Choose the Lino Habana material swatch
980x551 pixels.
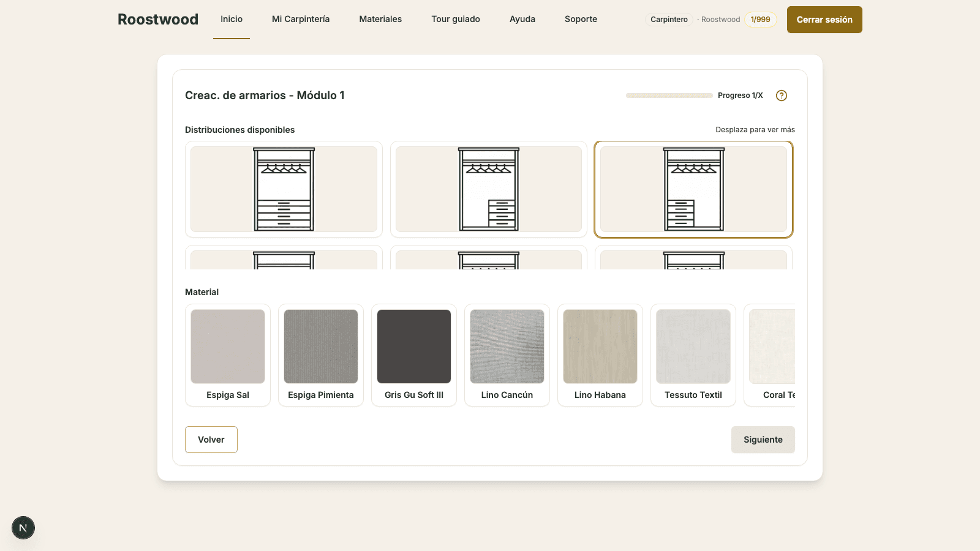tap(600, 355)
